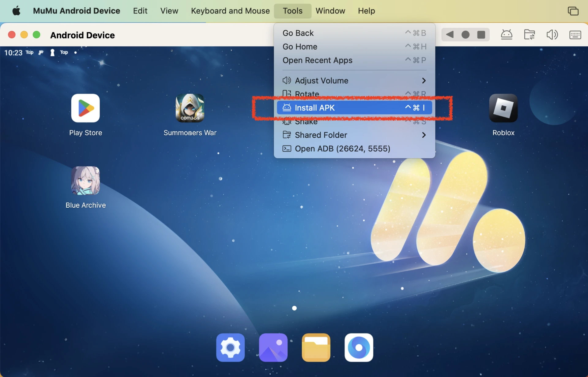Open the Files app in the dock
Image resolution: width=588 pixels, height=377 pixels.
[x=316, y=347]
